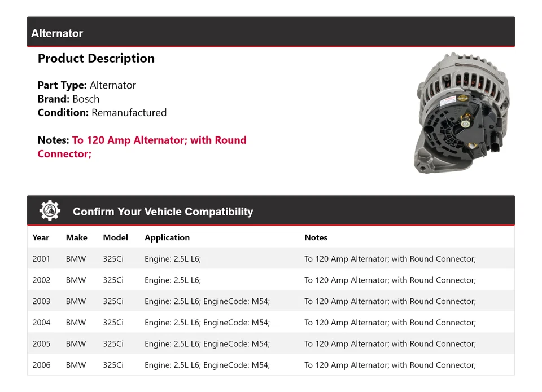
Task: Click the Notes column header
Action: click(x=316, y=237)
